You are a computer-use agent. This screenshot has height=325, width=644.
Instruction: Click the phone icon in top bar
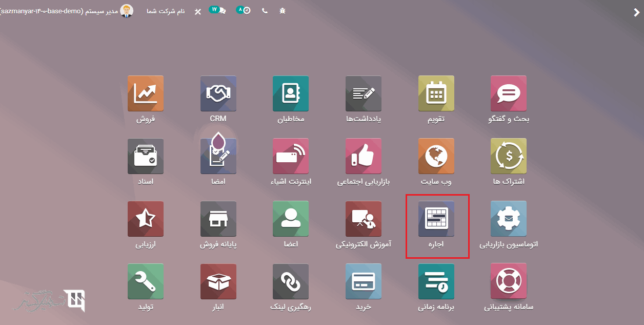click(x=265, y=11)
